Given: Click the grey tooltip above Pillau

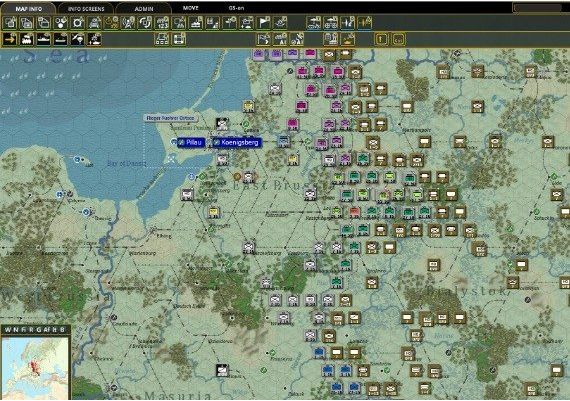Looking at the screenshot, I should tap(171, 118).
